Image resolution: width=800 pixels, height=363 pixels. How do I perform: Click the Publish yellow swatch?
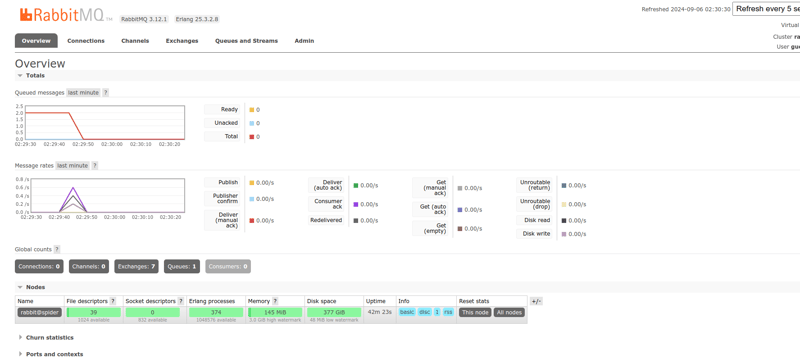[252, 183]
